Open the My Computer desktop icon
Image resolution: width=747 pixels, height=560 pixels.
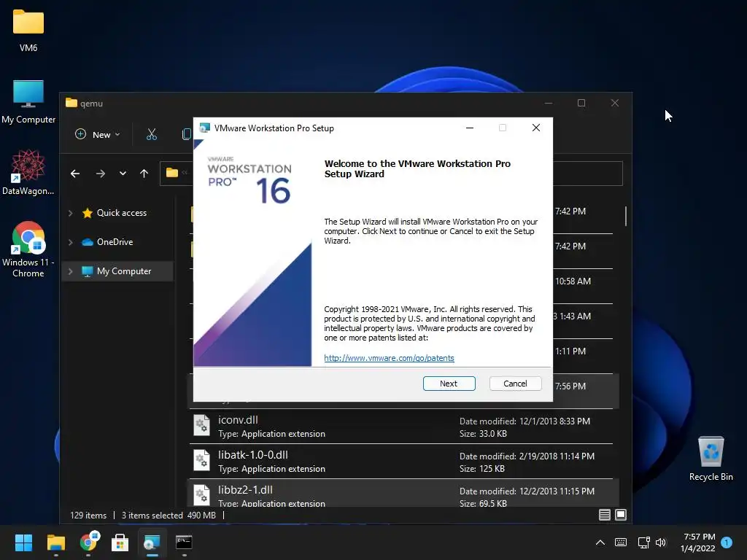[x=28, y=101]
